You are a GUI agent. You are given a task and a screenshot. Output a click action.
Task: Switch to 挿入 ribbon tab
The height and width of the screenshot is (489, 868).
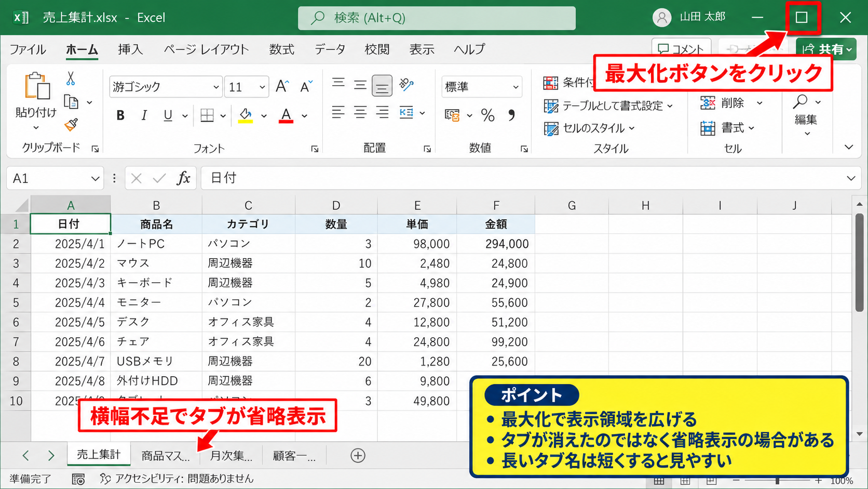pos(130,49)
